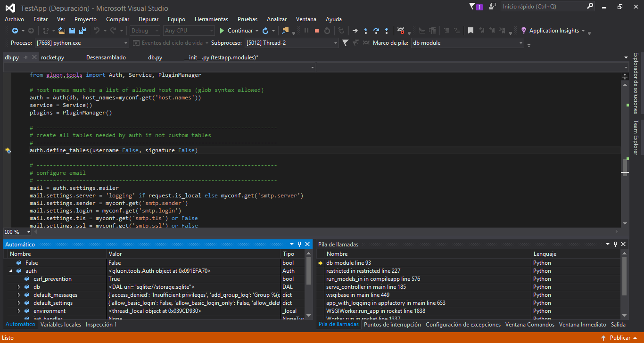Click the feedback icon beside notifications flag
644x343 pixels.
pos(493,7)
